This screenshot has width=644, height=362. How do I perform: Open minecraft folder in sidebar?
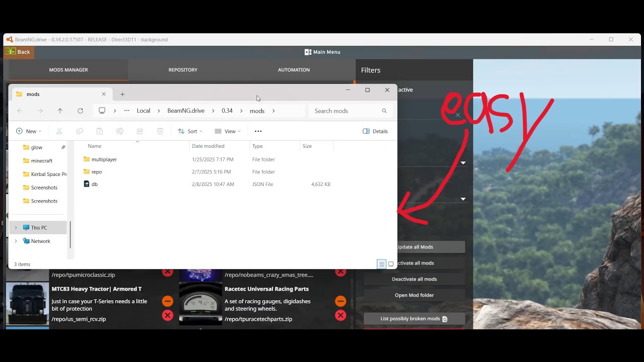coord(38,161)
